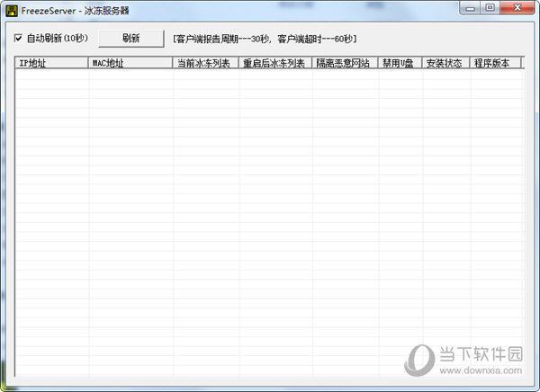The width and height of the screenshot is (540, 392).
Task: Click the FreezeServer title bar app icon
Action: click(12, 11)
